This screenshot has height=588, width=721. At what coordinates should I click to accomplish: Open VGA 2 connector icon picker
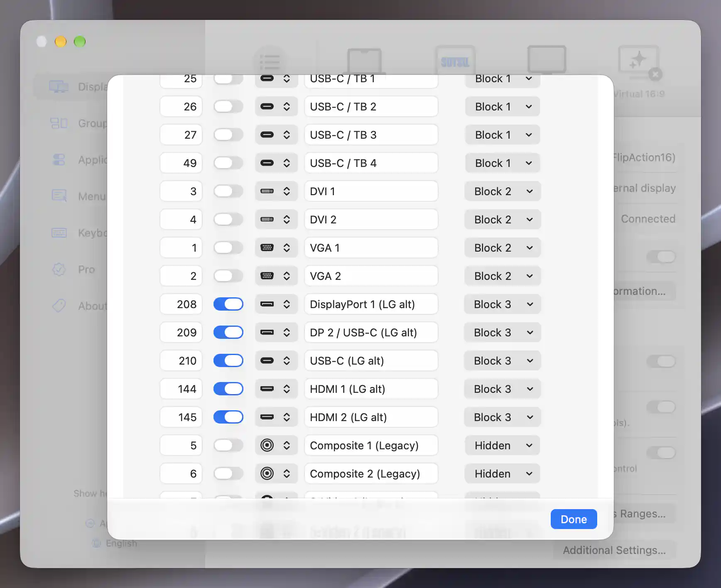pyautogui.click(x=276, y=276)
